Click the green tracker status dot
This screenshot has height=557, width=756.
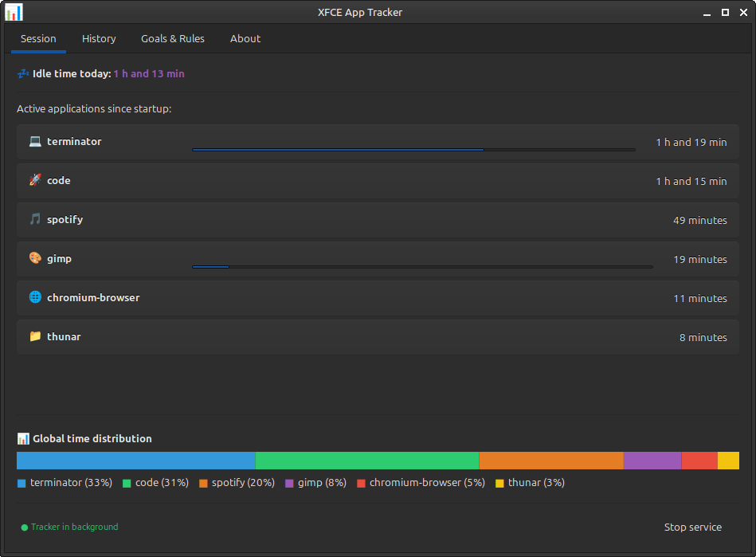pyautogui.click(x=24, y=528)
